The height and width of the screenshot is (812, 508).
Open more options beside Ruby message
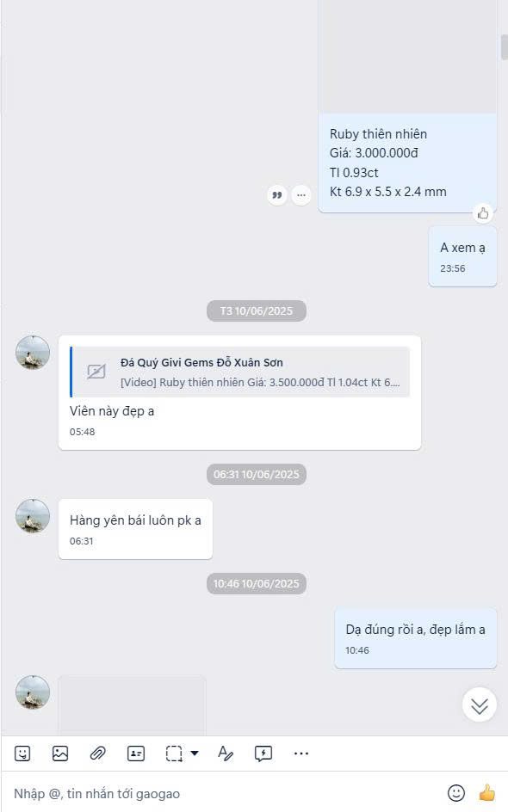click(x=301, y=195)
